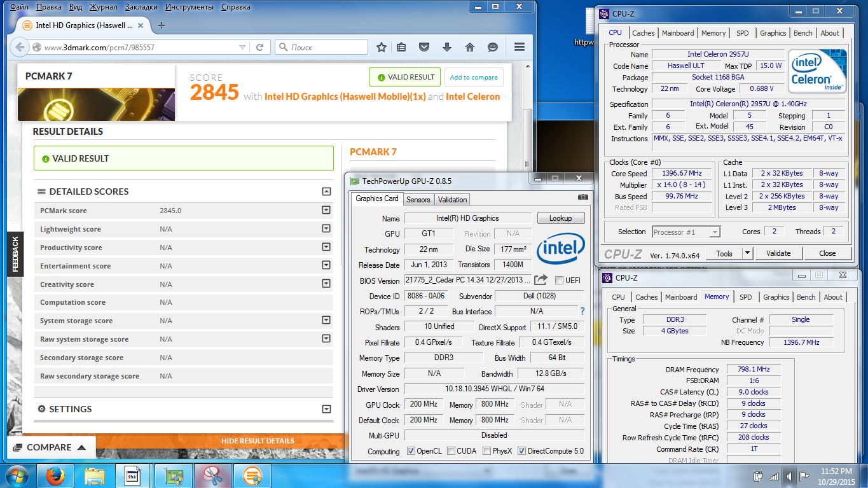Image resolution: width=868 pixels, height=488 pixels.
Task: Switch to the Sensors tab in GPU-Z
Action: pyautogui.click(x=418, y=199)
